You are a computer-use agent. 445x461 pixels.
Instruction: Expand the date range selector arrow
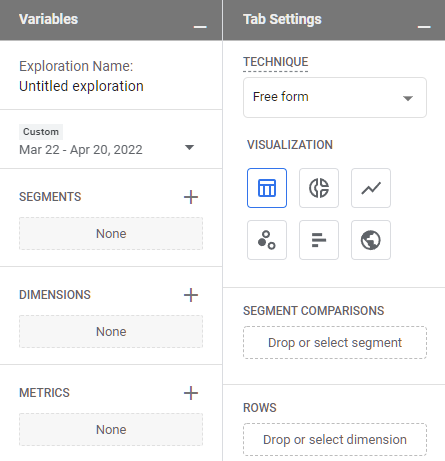(x=189, y=147)
